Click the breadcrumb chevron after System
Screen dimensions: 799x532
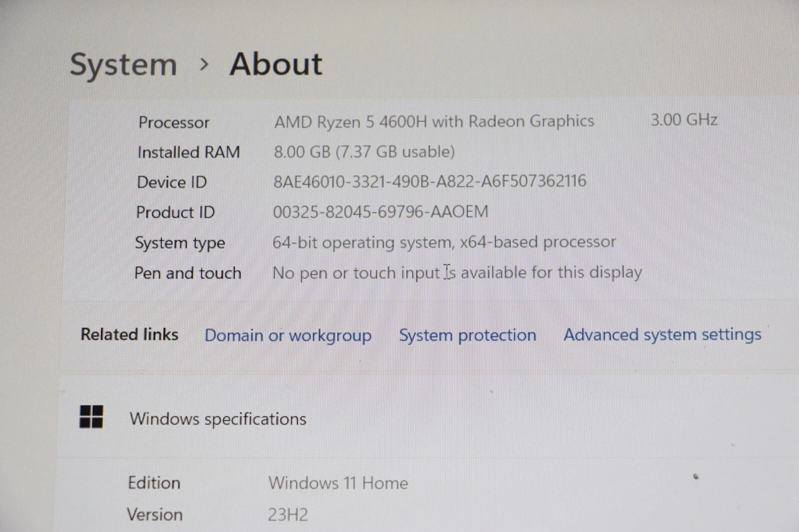[203, 64]
